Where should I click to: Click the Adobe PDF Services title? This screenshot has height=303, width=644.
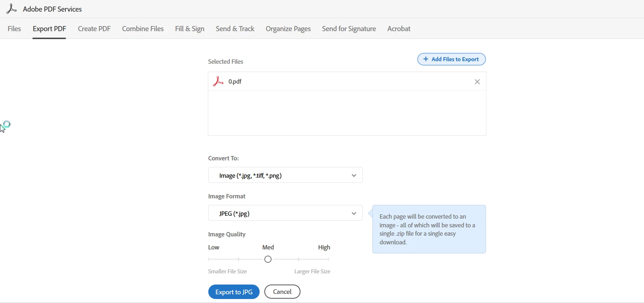pos(52,9)
